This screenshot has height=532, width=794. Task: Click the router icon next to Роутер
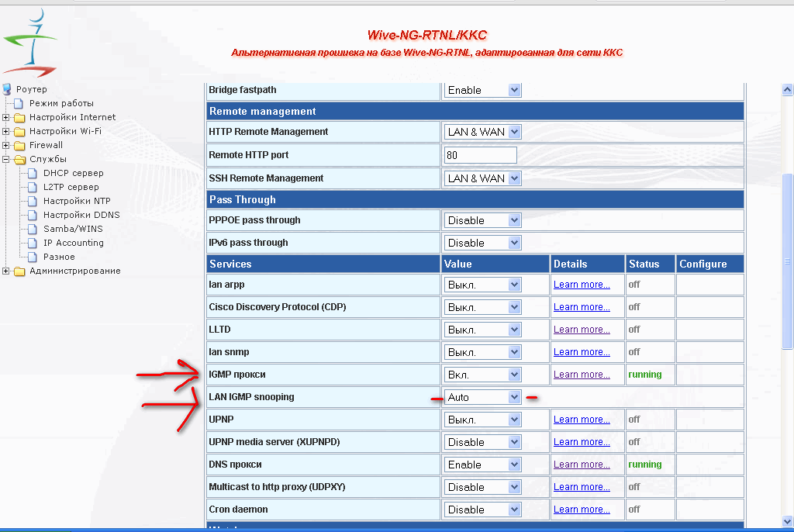tap(6, 89)
